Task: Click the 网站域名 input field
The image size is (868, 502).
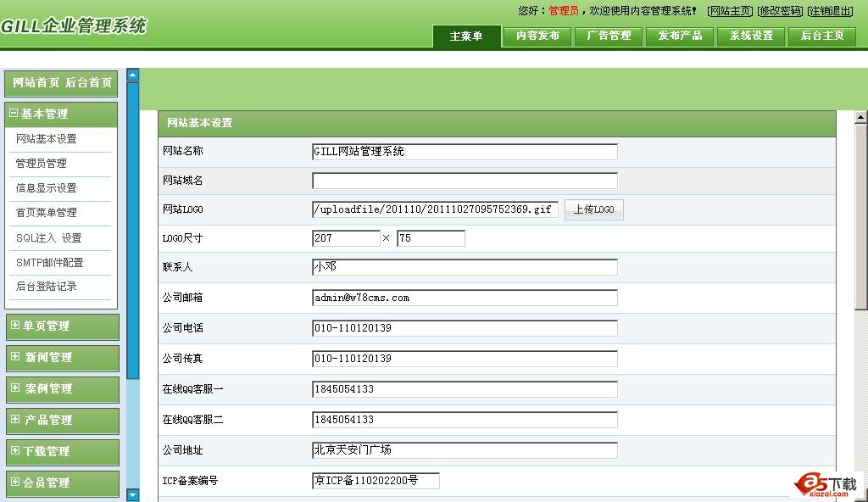Action: click(x=465, y=181)
